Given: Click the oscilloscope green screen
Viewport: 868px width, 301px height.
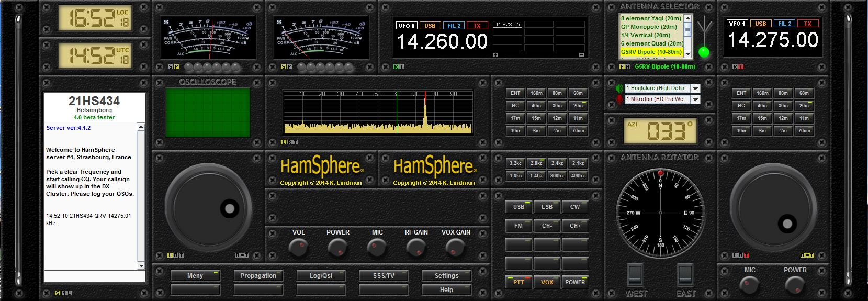Looking at the screenshot, I should click(x=208, y=113).
